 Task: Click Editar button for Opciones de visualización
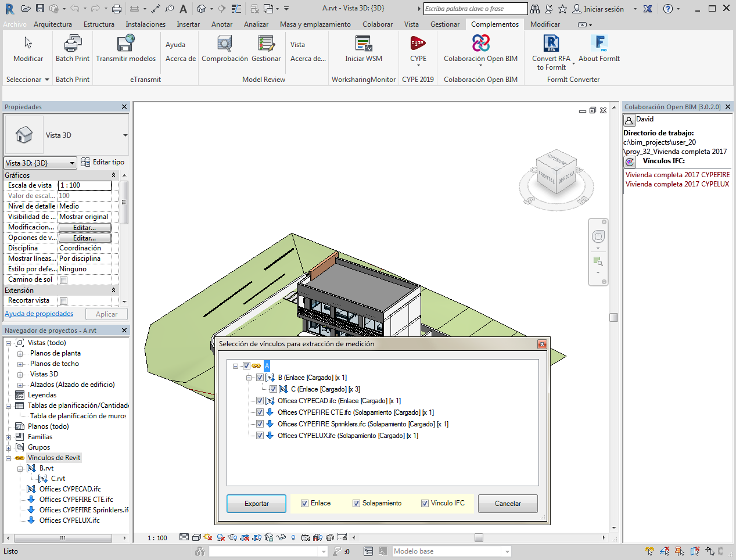point(85,238)
